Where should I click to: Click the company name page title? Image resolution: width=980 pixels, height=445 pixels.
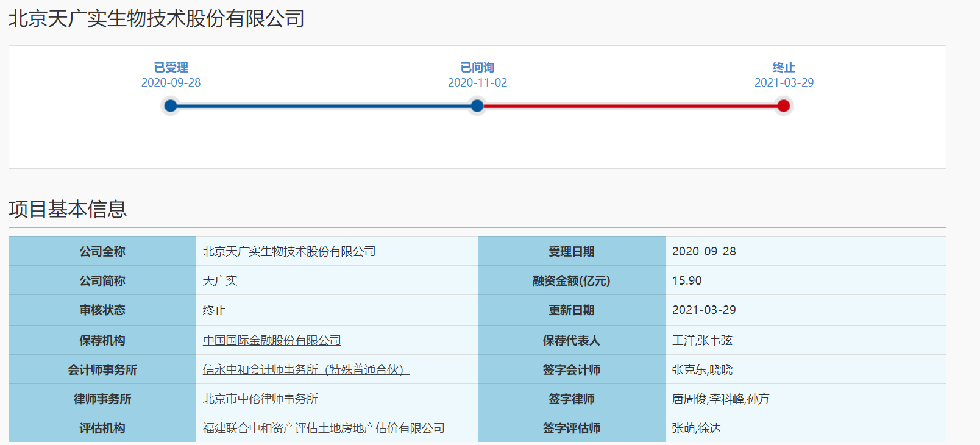tap(157, 18)
